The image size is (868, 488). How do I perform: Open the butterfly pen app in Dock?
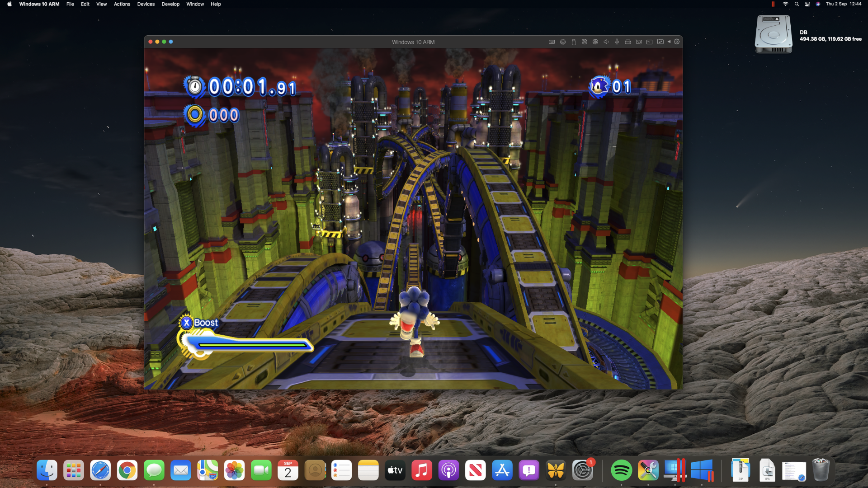[x=556, y=470]
